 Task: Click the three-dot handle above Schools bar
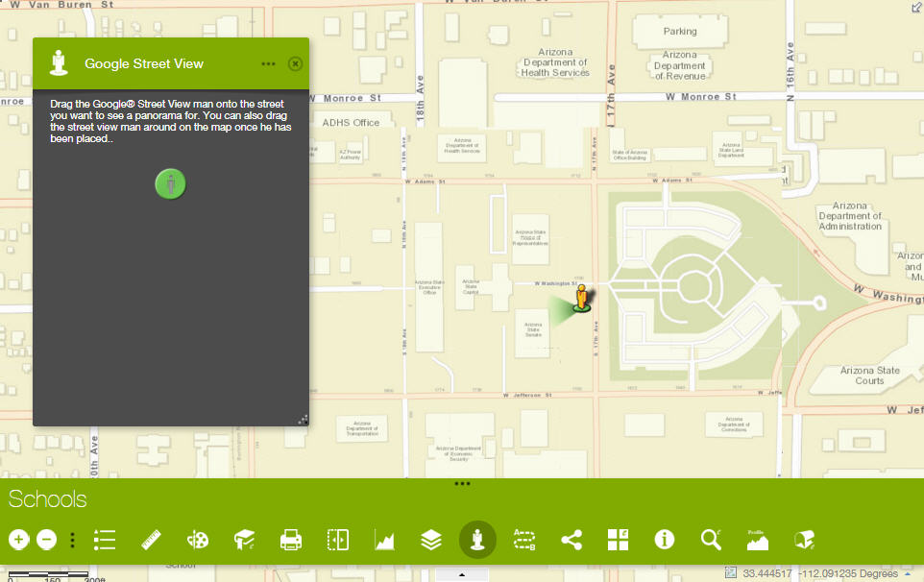point(462,484)
